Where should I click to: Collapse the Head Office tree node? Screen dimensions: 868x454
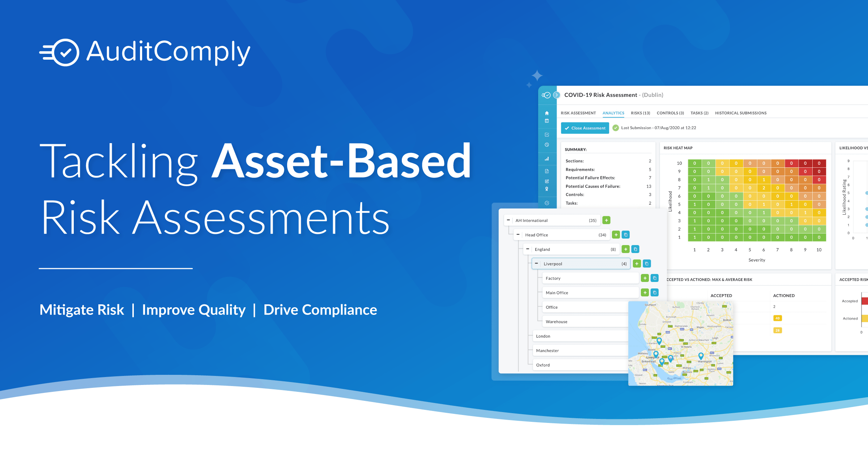518,235
